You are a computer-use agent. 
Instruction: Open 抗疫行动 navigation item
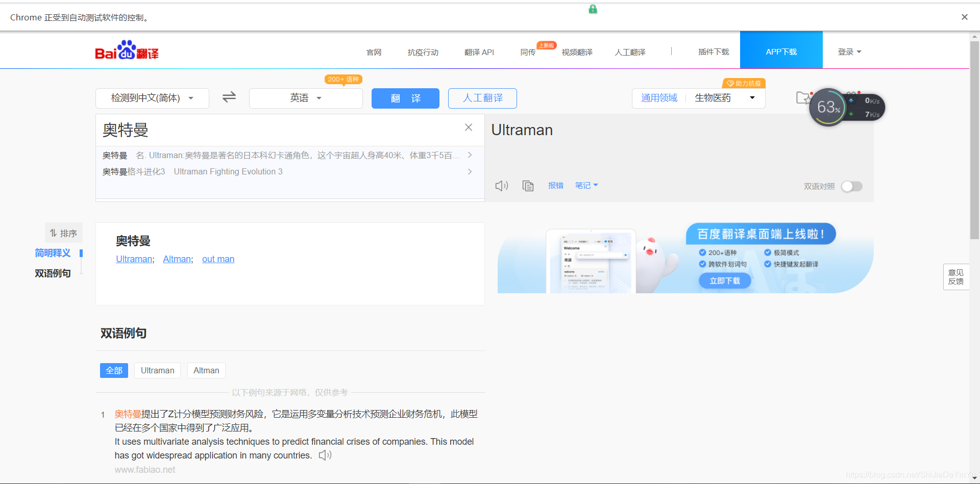423,52
